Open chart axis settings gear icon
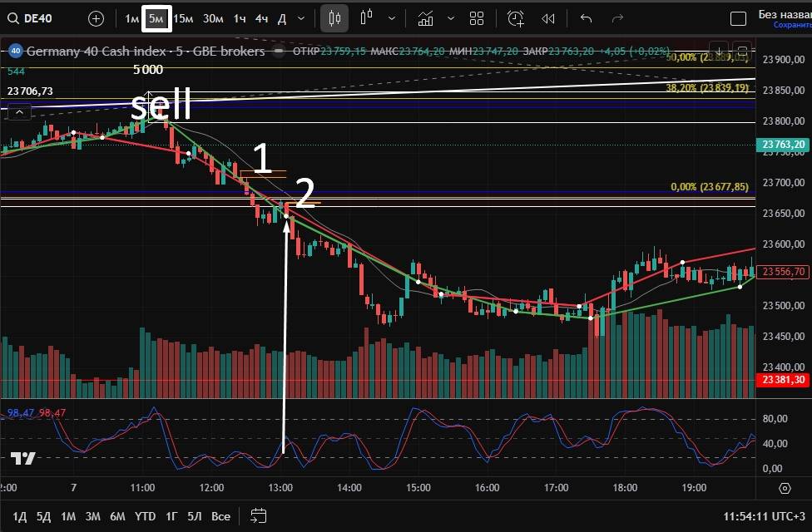812x532 pixels. [785, 488]
